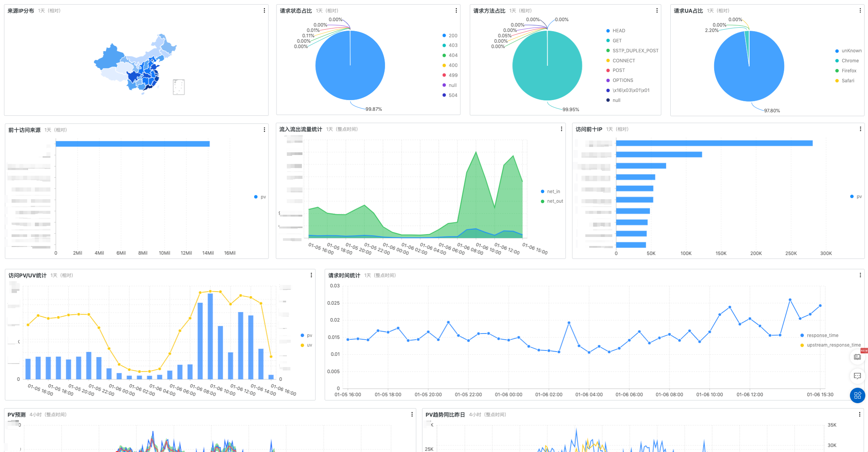This screenshot has height=452, width=868.
Task: Open more options for 来源IP分布 panel
Action: tap(264, 11)
